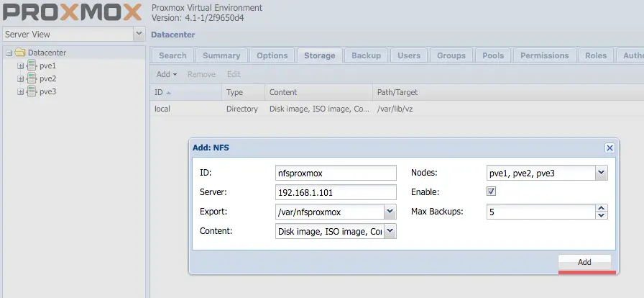Viewport: 644px width, 298px height.
Task: Select pve1 in the tree
Action: [x=47, y=66]
